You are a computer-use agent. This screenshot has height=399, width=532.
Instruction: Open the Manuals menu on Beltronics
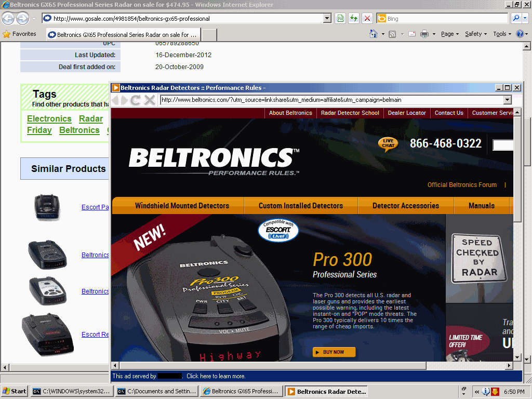pyautogui.click(x=482, y=206)
